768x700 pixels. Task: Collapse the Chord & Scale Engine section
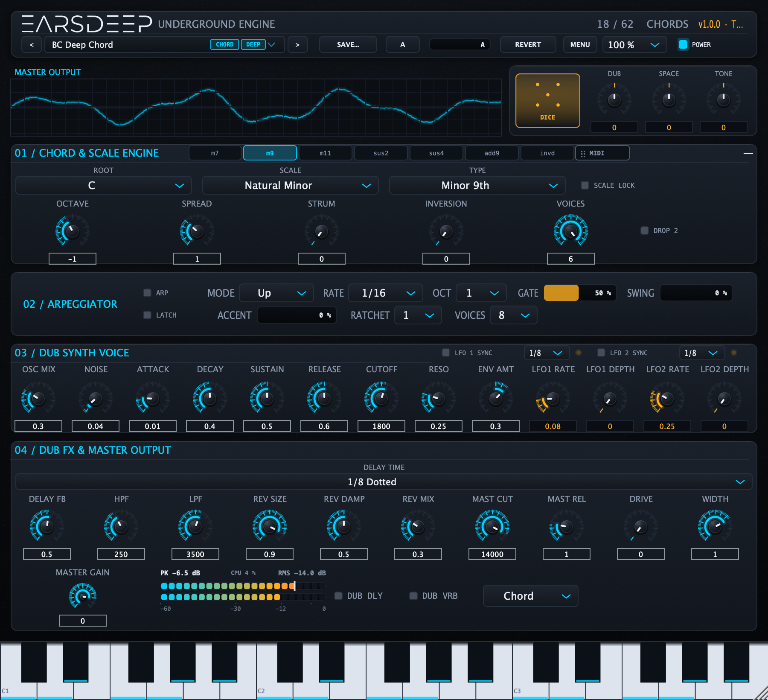748,153
